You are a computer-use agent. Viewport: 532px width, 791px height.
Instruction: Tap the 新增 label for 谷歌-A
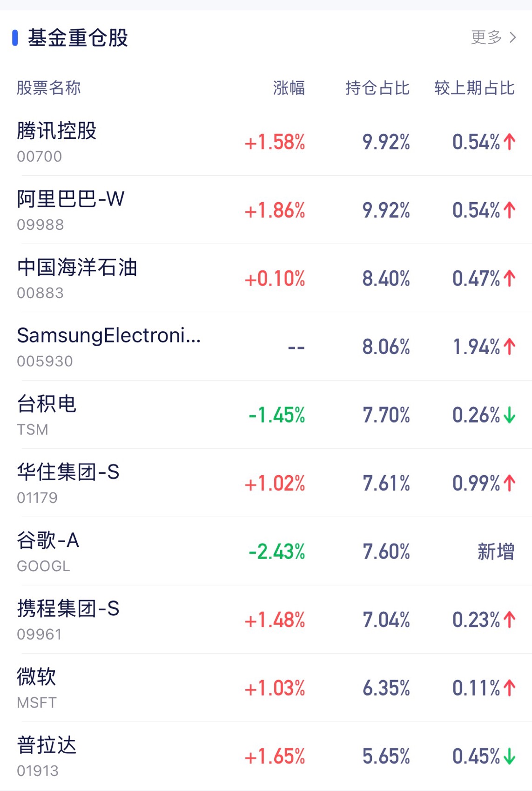496,552
